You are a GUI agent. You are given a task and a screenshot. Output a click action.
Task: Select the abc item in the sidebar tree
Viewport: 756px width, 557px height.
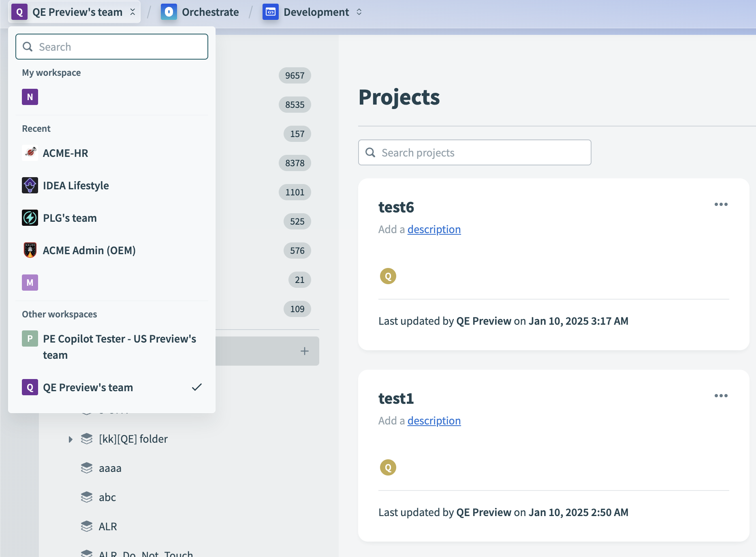[107, 497]
